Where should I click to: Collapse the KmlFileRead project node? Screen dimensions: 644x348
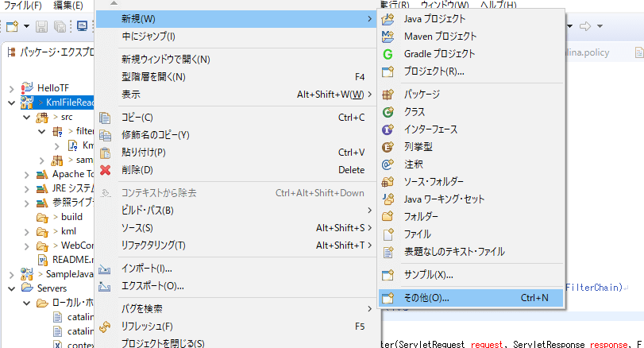(11, 102)
